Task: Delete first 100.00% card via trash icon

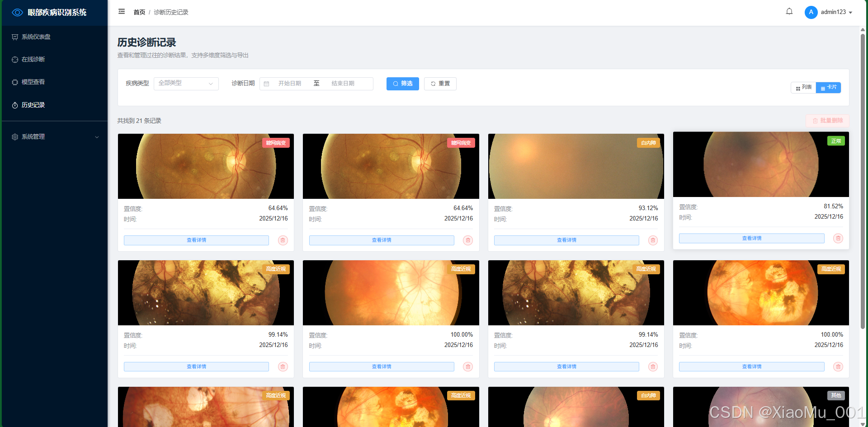Action: click(x=468, y=367)
